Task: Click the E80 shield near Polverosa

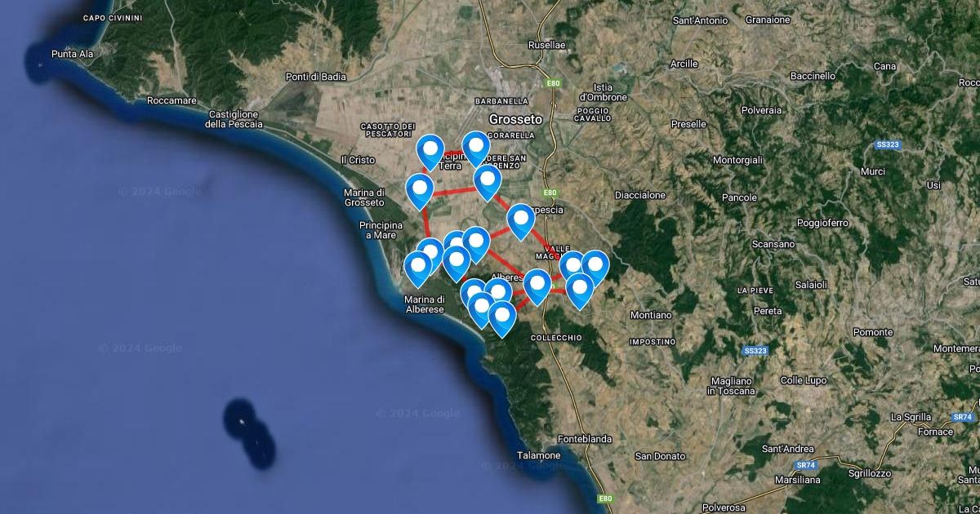Action: [604, 498]
